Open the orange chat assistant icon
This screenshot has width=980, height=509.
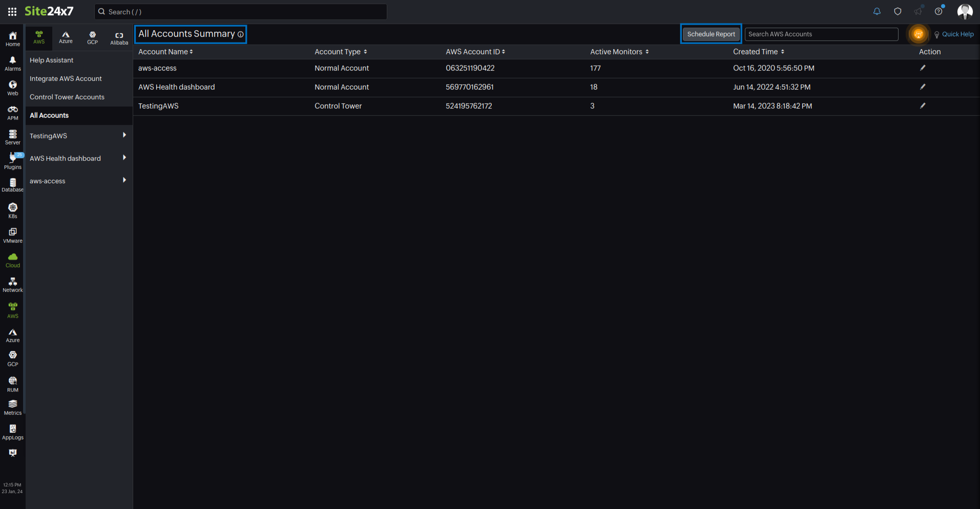coord(918,34)
